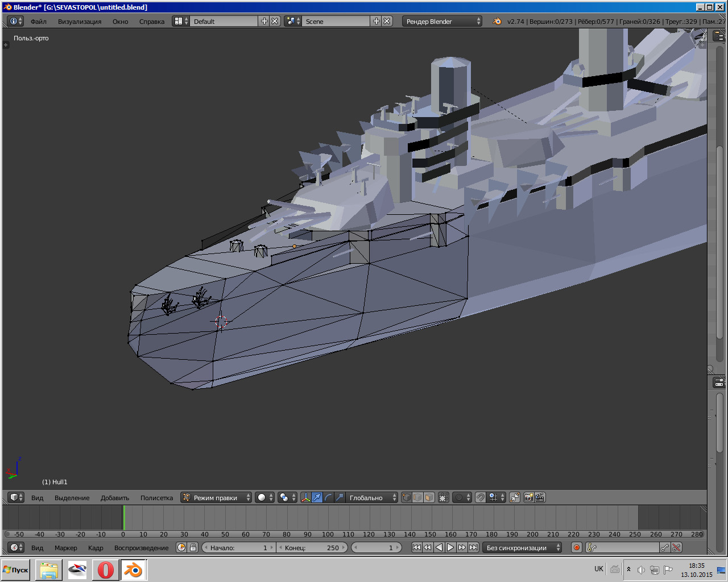
Task: Jump to the last frame of the timeline
Action: 473,547
